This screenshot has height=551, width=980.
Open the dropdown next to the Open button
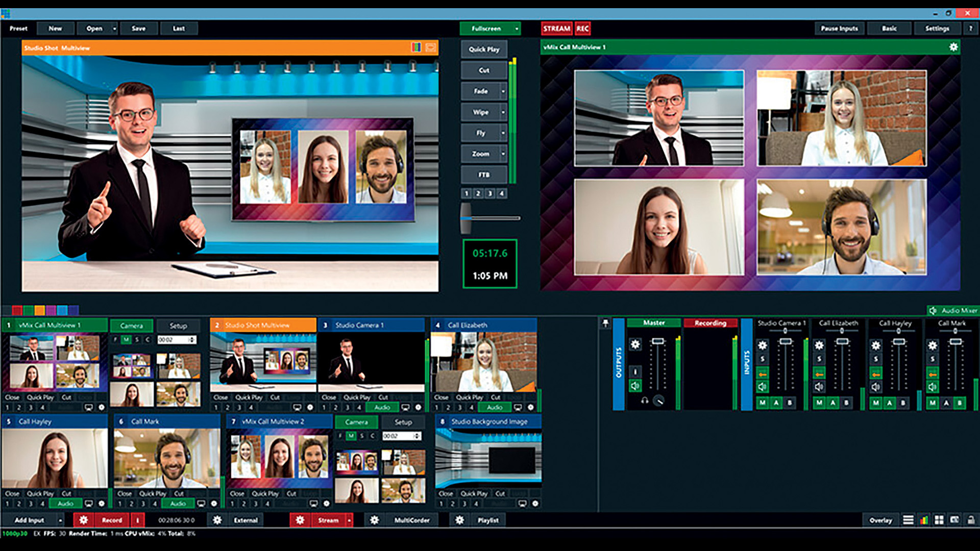click(x=115, y=29)
